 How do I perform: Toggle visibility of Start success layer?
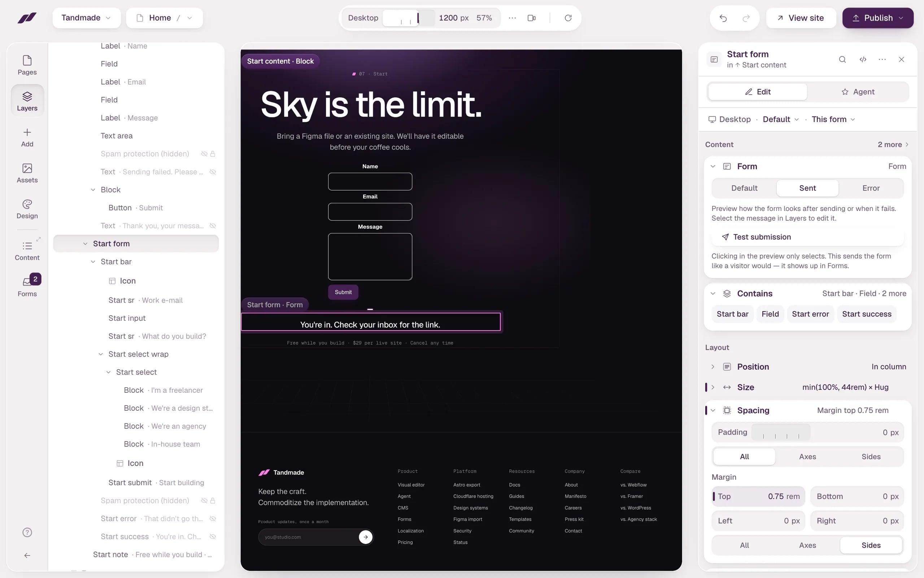tap(213, 537)
